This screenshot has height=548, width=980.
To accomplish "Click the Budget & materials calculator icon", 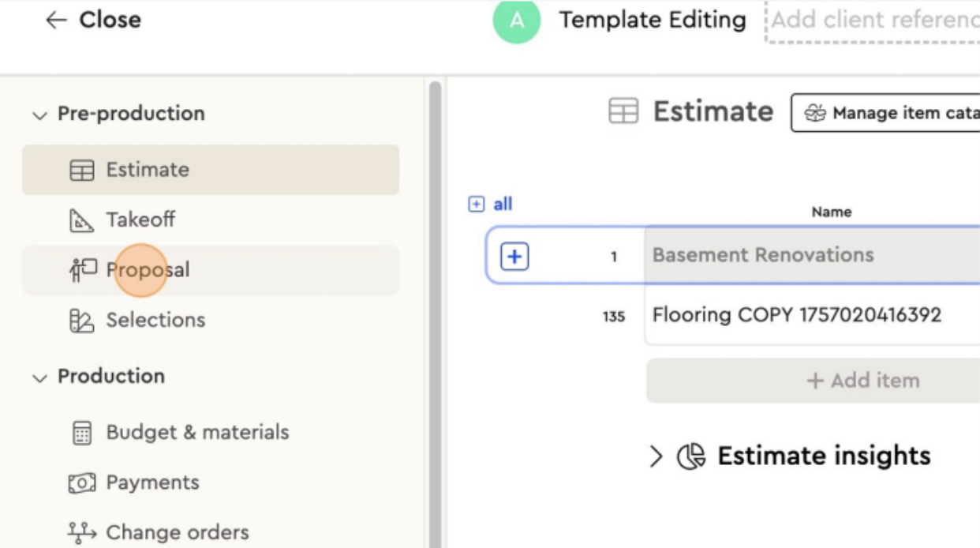I will [82, 433].
